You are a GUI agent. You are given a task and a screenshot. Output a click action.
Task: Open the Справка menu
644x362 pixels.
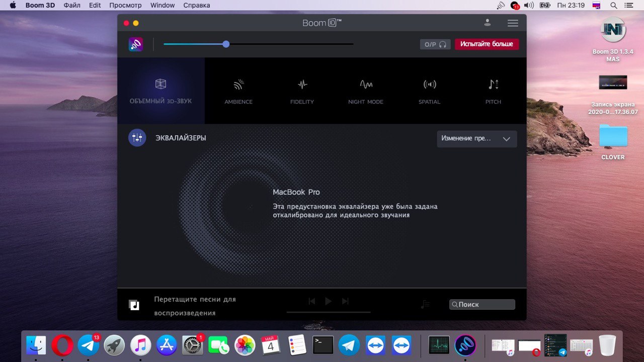click(197, 6)
